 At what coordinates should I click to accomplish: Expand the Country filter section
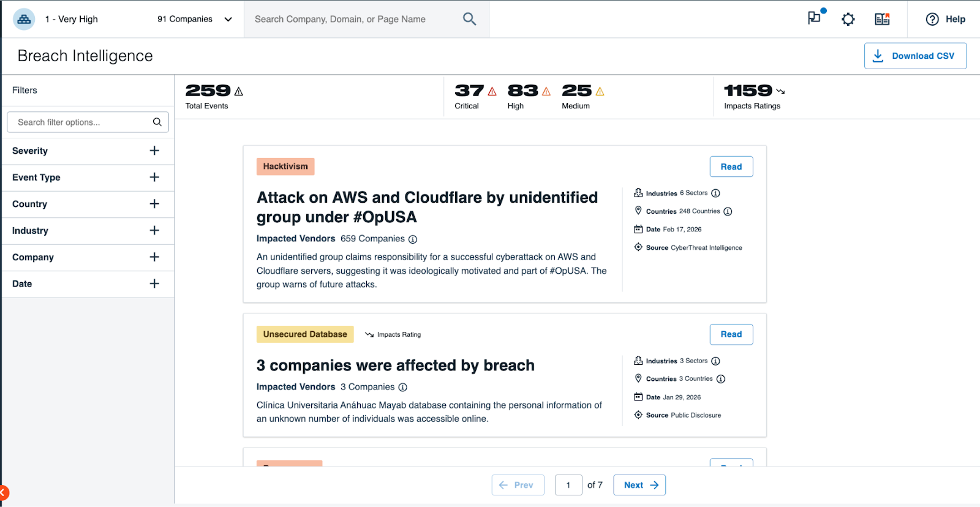154,204
